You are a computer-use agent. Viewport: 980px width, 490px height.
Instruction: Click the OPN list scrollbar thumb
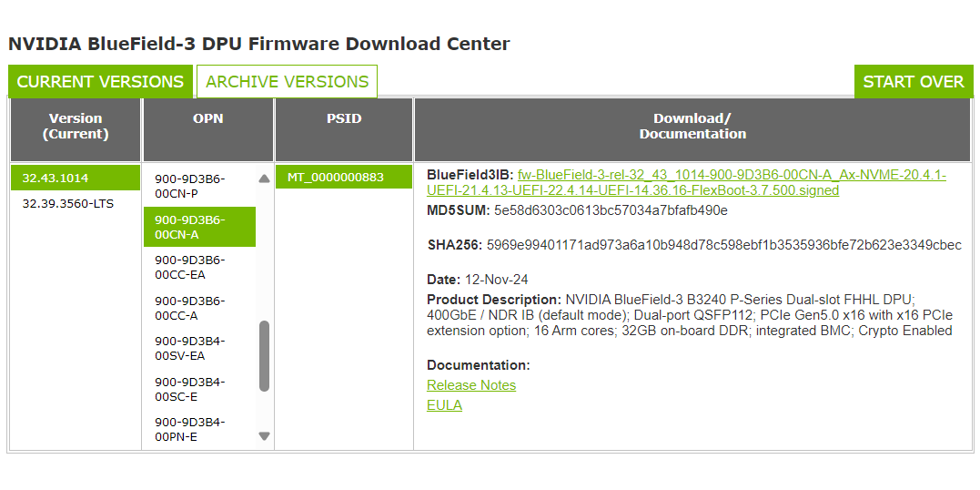(x=264, y=356)
